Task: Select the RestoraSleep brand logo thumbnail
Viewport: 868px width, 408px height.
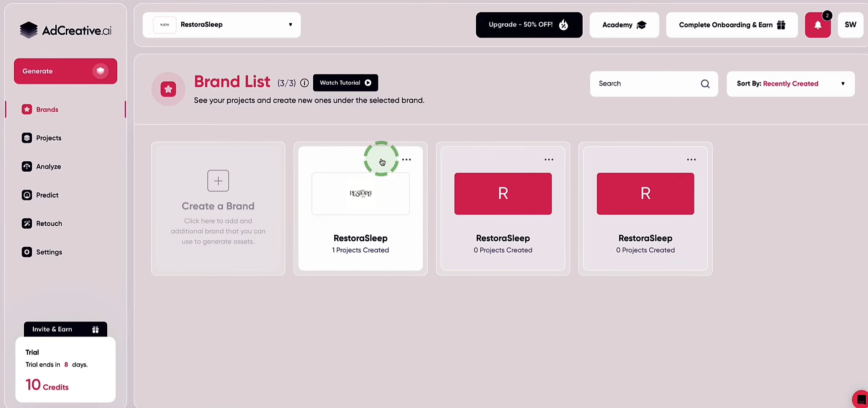Action: tap(360, 194)
